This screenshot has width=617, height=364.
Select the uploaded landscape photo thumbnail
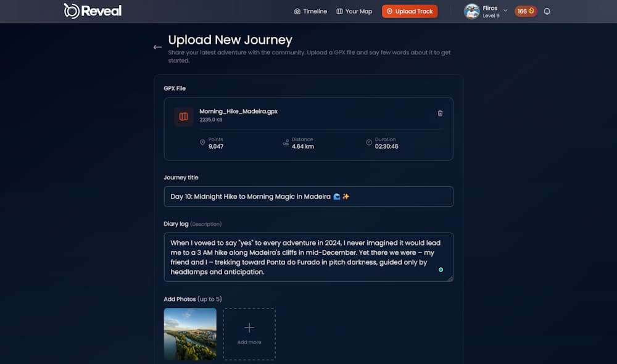[190, 334]
